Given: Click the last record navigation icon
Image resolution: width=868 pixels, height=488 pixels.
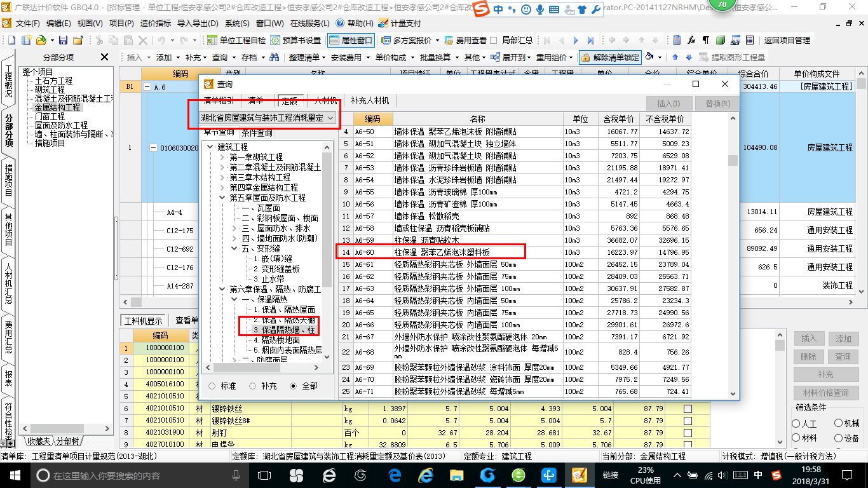Looking at the screenshot, I should click(x=590, y=40).
